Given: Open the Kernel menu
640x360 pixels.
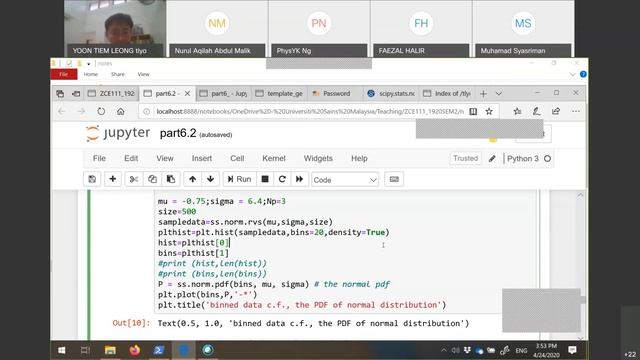Looking at the screenshot, I should tap(274, 158).
